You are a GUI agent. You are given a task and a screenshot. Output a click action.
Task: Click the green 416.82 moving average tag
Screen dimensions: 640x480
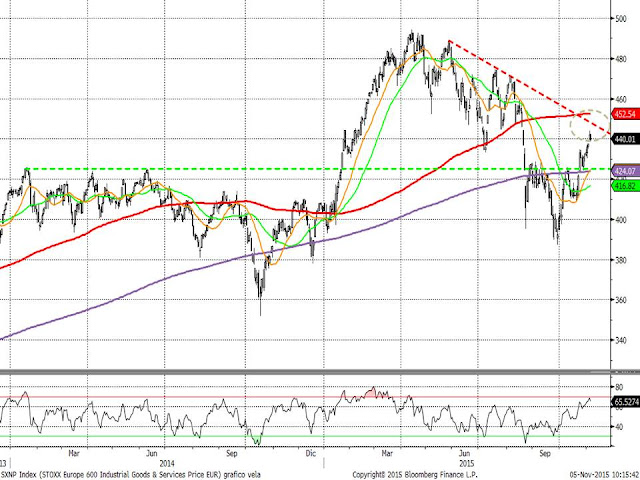tap(626, 186)
